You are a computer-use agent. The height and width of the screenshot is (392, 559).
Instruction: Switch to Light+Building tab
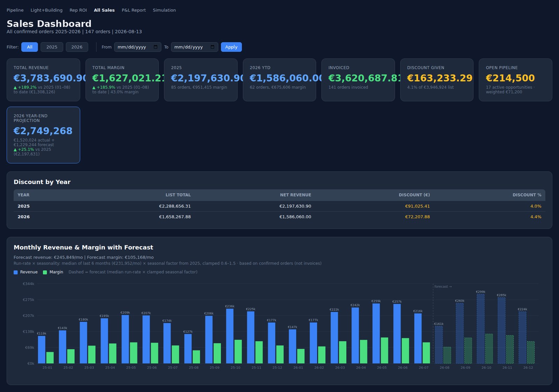click(46, 10)
